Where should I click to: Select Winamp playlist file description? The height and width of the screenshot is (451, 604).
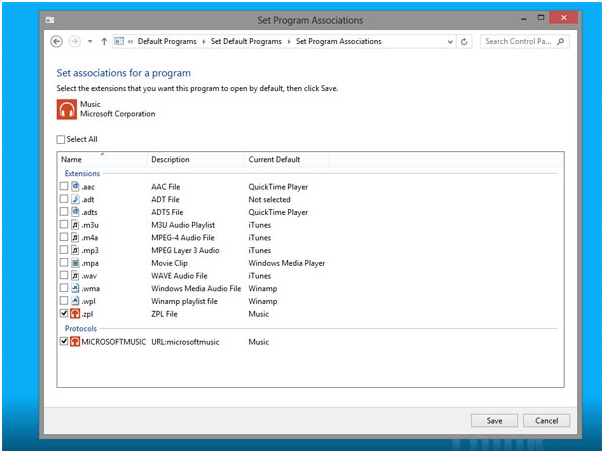tap(184, 301)
